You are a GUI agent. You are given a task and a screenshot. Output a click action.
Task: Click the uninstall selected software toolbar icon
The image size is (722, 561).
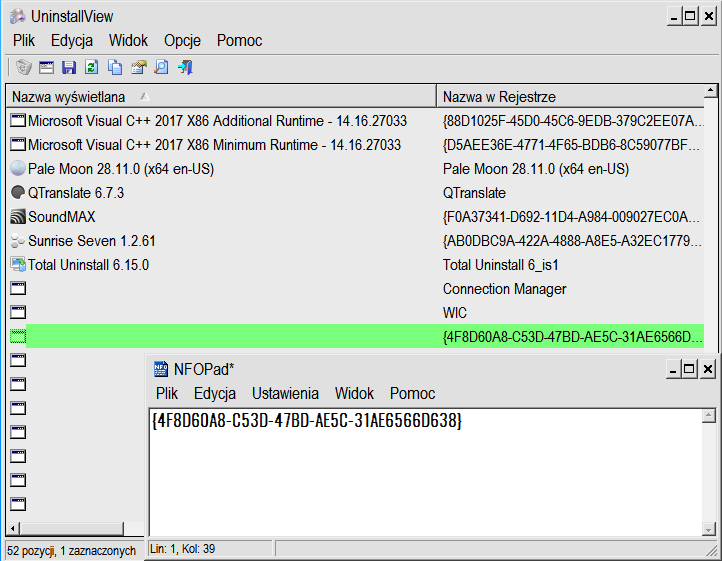[x=23, y=68]
